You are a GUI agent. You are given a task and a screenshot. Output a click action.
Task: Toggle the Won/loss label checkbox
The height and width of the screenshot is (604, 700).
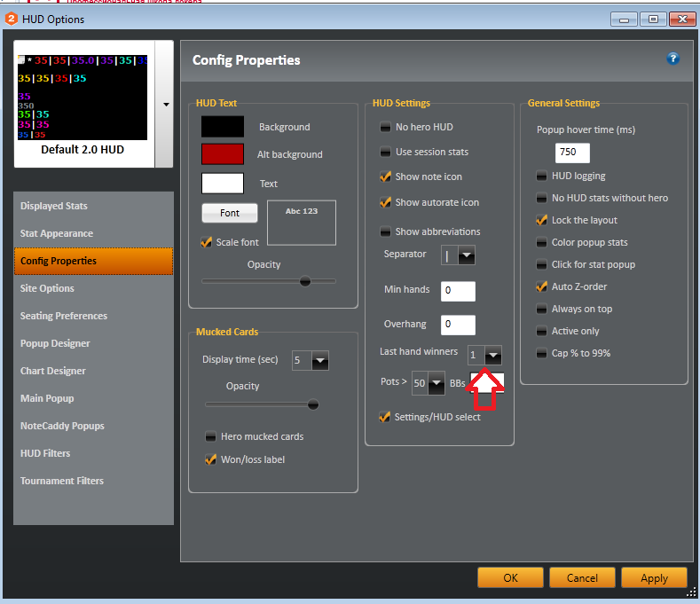tap(210, 459)
